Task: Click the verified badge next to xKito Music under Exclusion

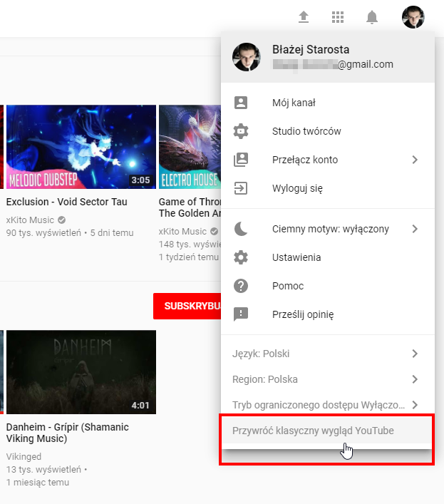Action: point(61,220)
